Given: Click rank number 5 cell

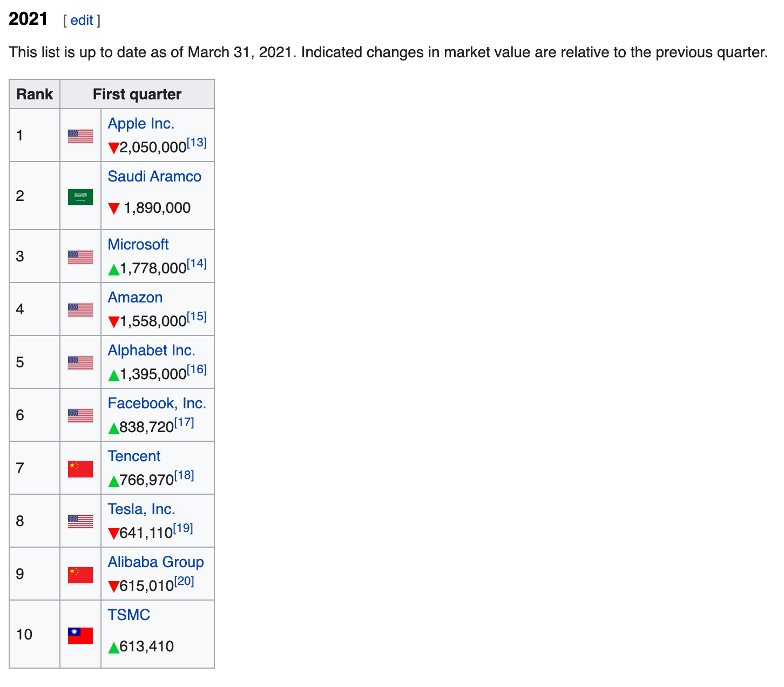Looking at the screenshot, I should pos(35,362).
